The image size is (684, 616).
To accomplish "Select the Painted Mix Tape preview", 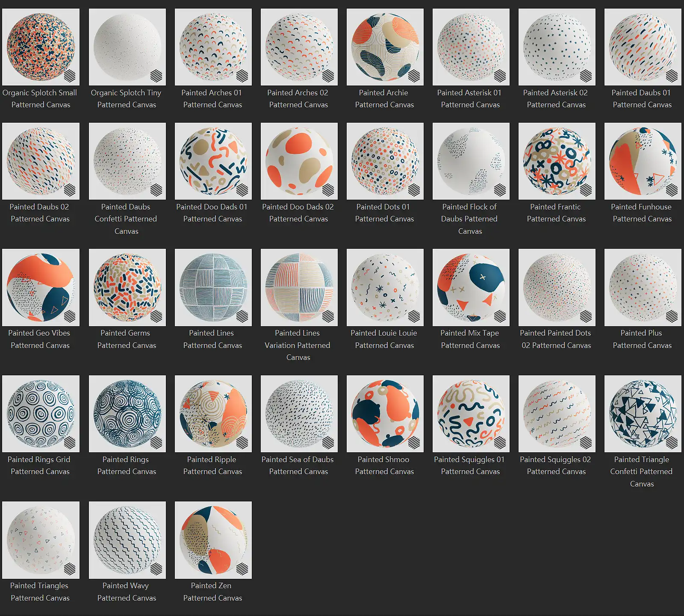I will click(471, 287).
